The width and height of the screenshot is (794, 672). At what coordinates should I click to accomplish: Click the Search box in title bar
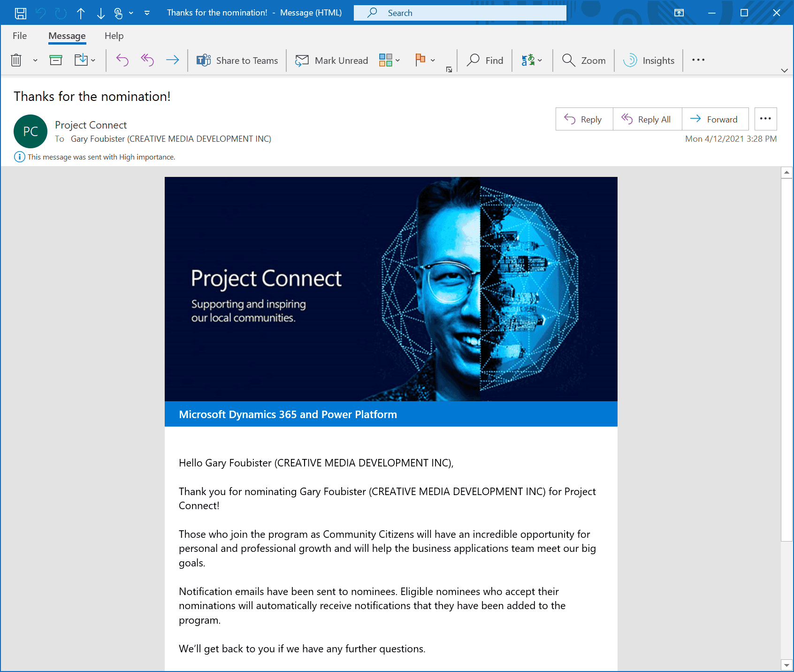460,13
